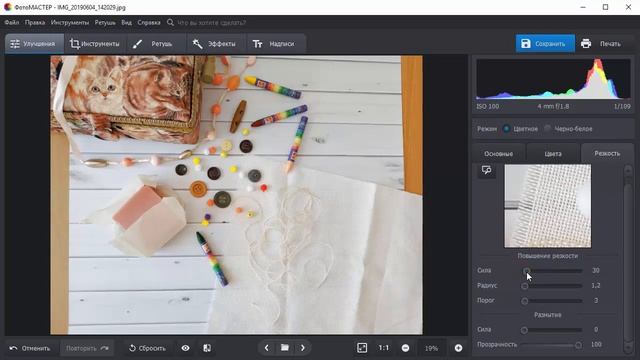Click the histogram panel
Image resolution: width=640 pixels, height=360 pixels.
[553, 79]
